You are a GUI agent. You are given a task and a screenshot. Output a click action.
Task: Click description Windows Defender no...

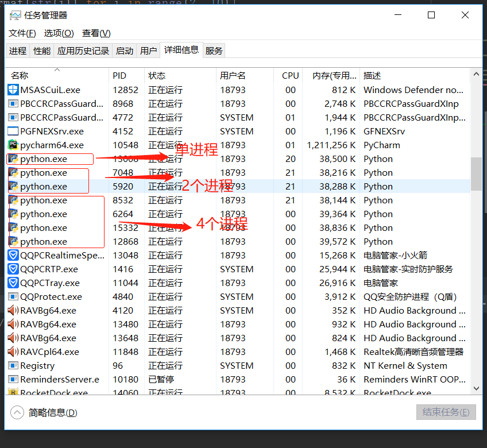pyautogui.click(x=413, y=90)
